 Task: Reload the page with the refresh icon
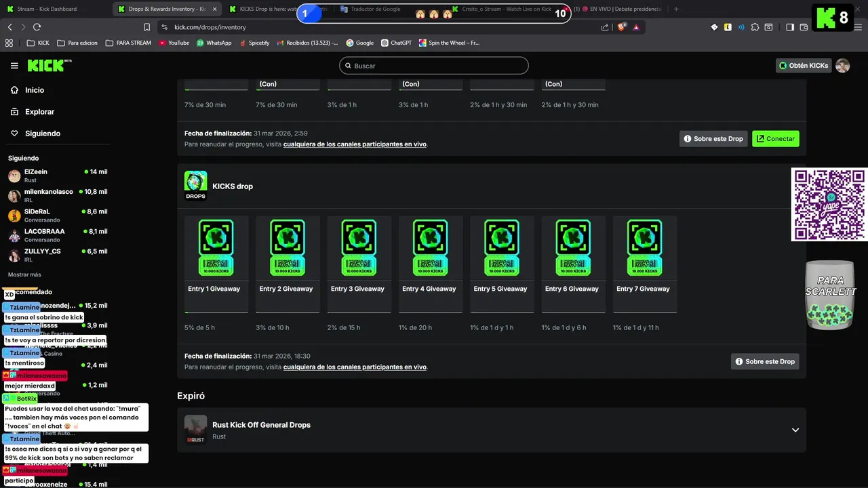[x=37, y=27]
